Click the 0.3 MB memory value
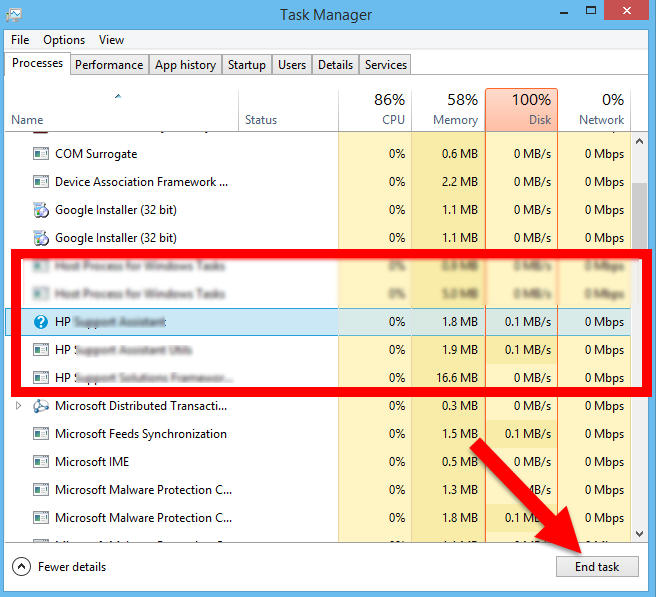This screenshot has width=656, height=597. (460, 406)
